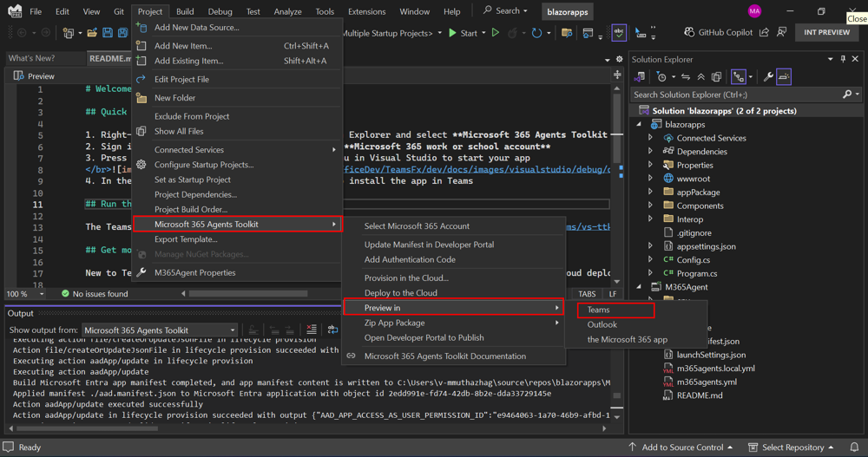868x457 pixels.
Task: Click the Toggle Word Wrap icon in Output
Action: click(x=332, y=330)
